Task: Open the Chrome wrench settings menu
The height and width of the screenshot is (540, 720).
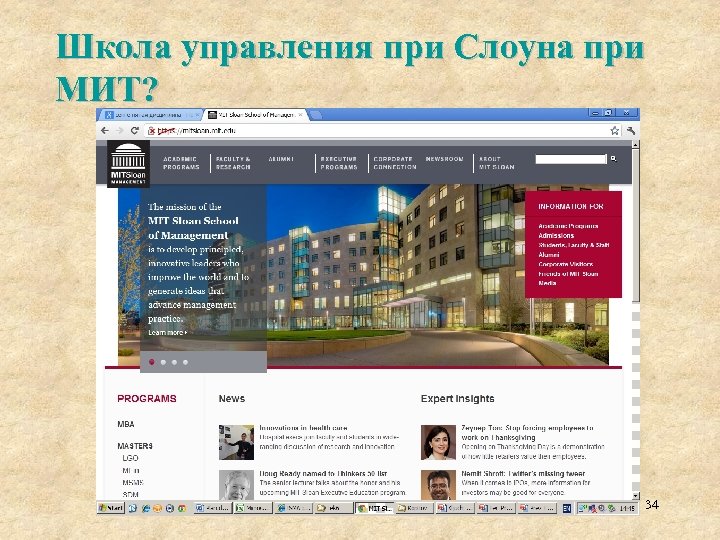Action: click(x=631, y=131)
